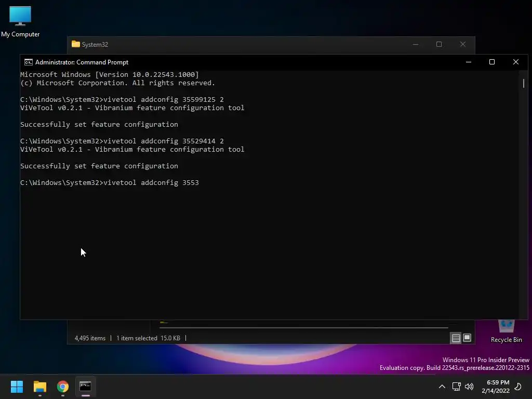Viewport: 532px width, 399px height.
Task: Click the System32 window horizontal scrollbar
Action: (303, 328)
